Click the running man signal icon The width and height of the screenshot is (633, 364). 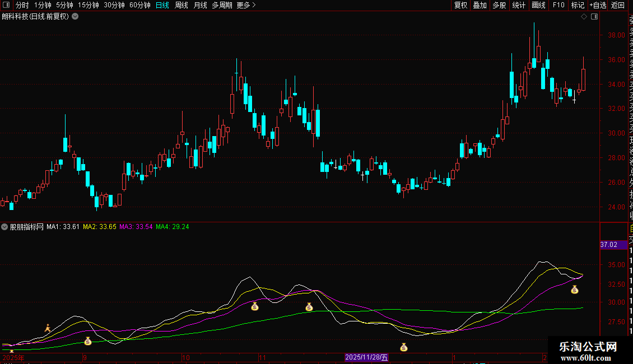coord(48,328)
